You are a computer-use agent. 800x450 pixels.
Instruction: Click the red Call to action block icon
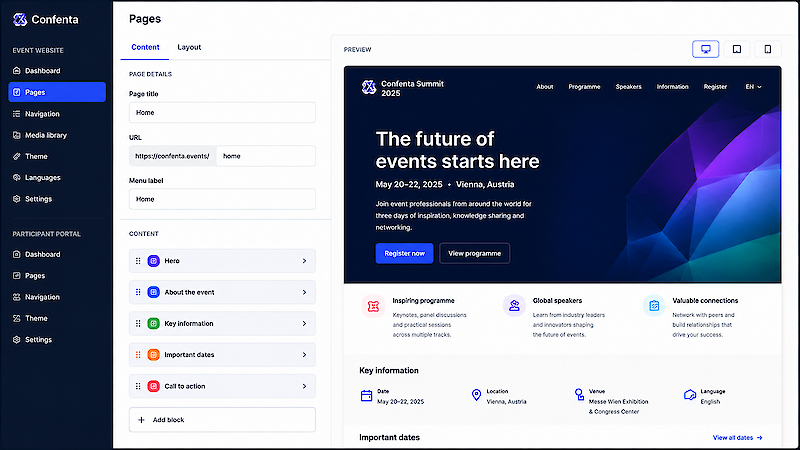(x=154, y=386)
